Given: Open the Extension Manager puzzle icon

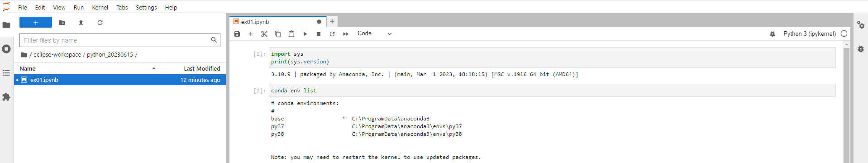Looking at the screenshot, I should click(x=6, y=97).
